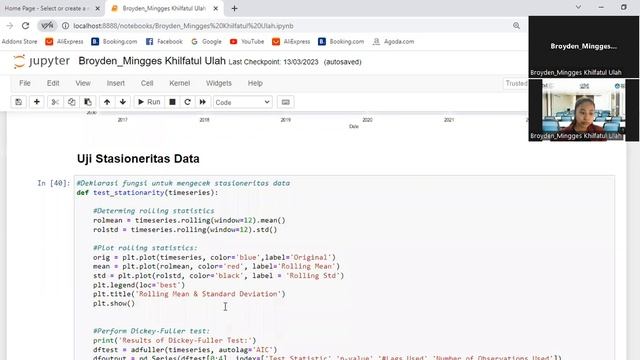The width and height of the screenshot is (640, 360).
Task: Open the View menu
Action: point(83,83)
